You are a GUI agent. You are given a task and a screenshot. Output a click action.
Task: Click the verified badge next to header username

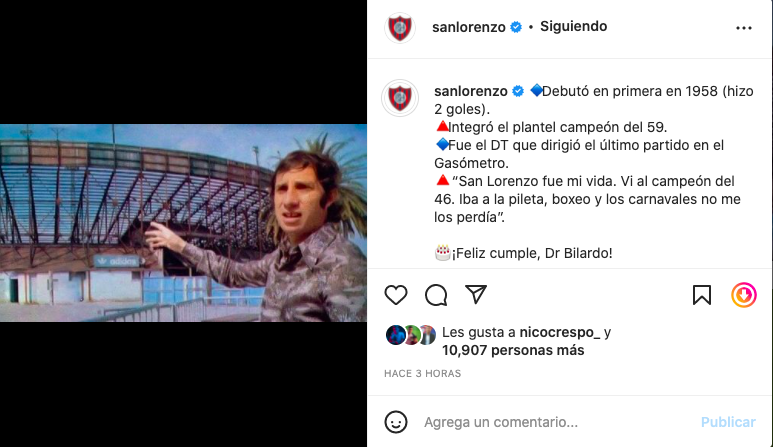coord(516,27)
